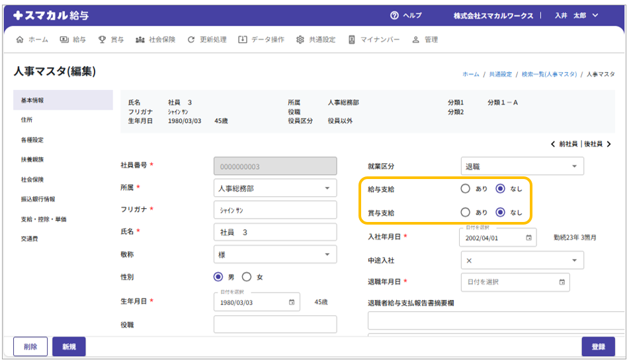
Task: Click the 氏名 input field
Action: click(x=275, y=233)
